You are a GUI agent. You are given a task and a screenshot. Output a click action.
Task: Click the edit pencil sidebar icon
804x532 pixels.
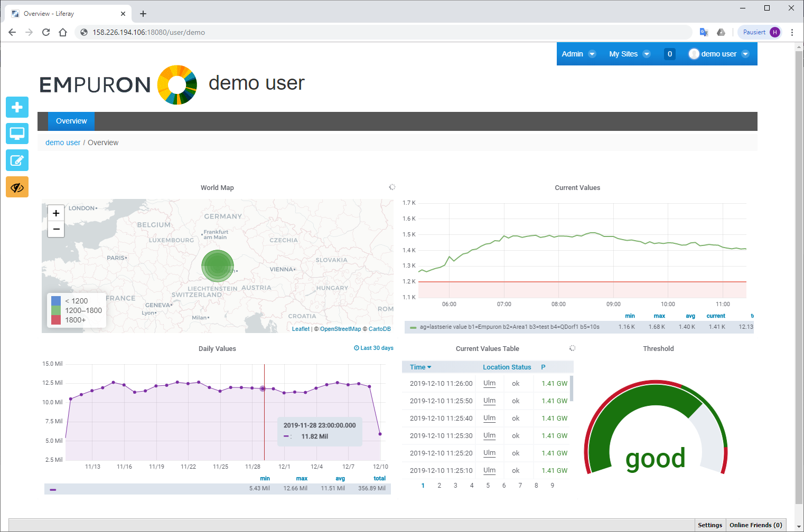tap(17, 160)
